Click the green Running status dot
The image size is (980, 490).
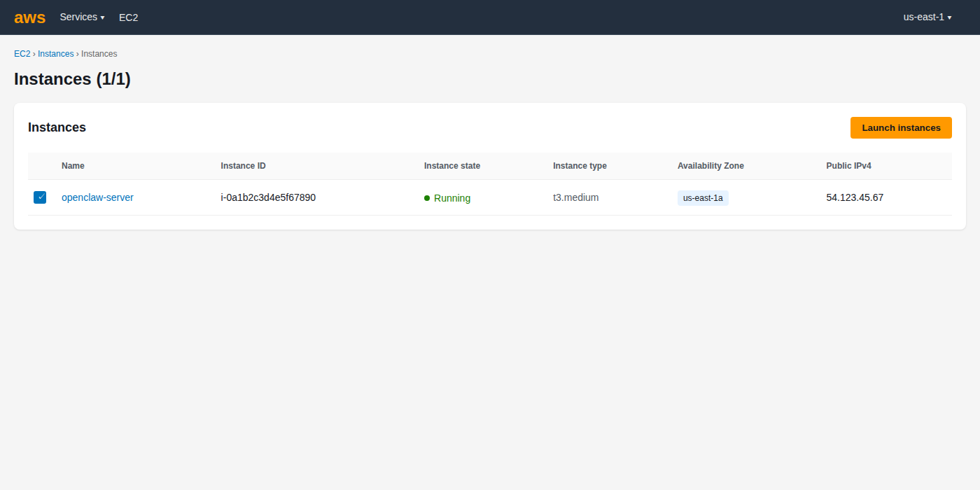point(427,198)
